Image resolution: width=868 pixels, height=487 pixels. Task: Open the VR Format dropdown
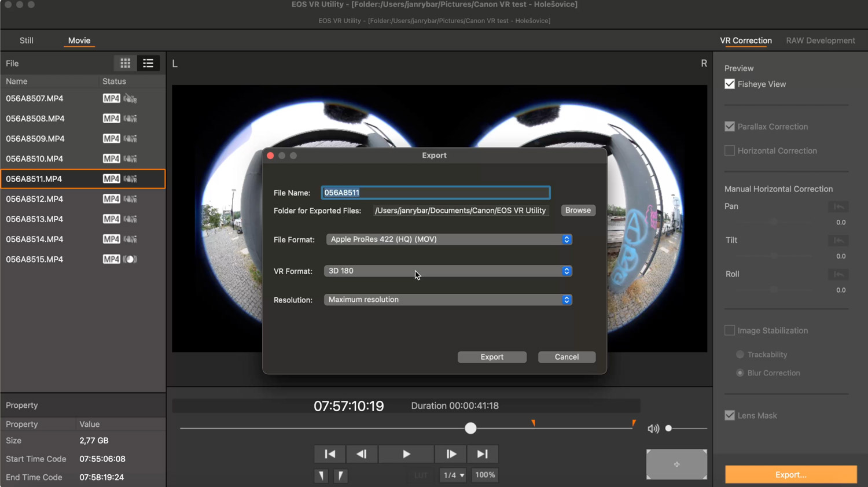pos(448,271)
